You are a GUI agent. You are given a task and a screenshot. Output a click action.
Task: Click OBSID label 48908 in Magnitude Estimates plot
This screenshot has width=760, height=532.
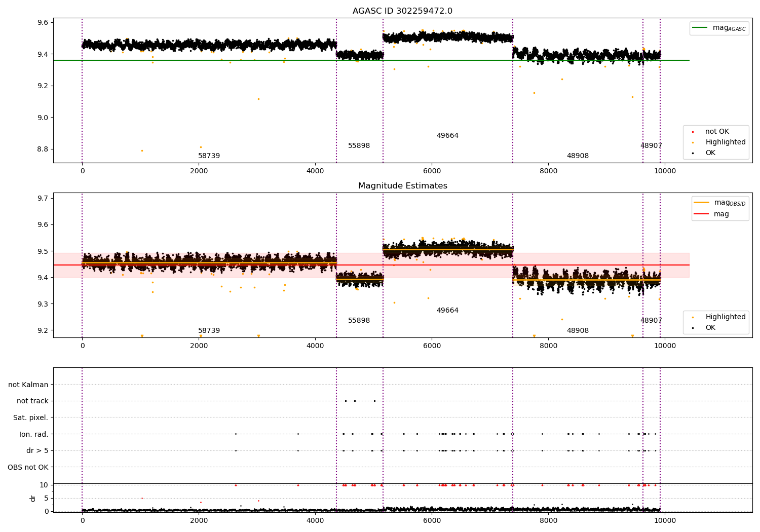[x=578, y=331]
